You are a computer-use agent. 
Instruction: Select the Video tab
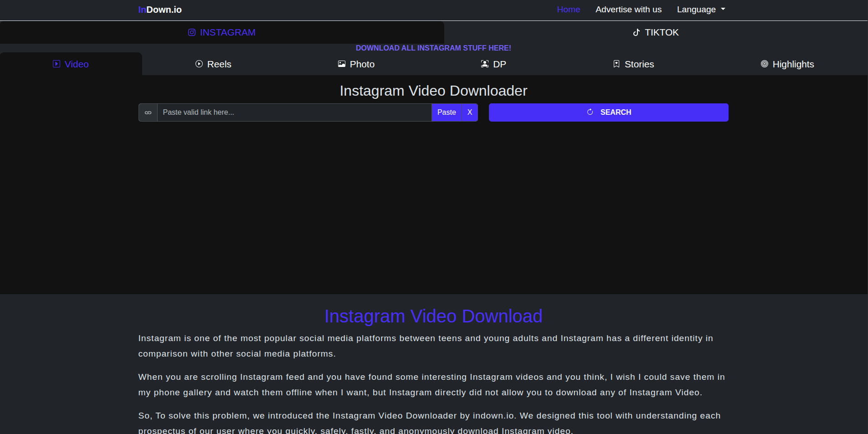tap(71, 64)
